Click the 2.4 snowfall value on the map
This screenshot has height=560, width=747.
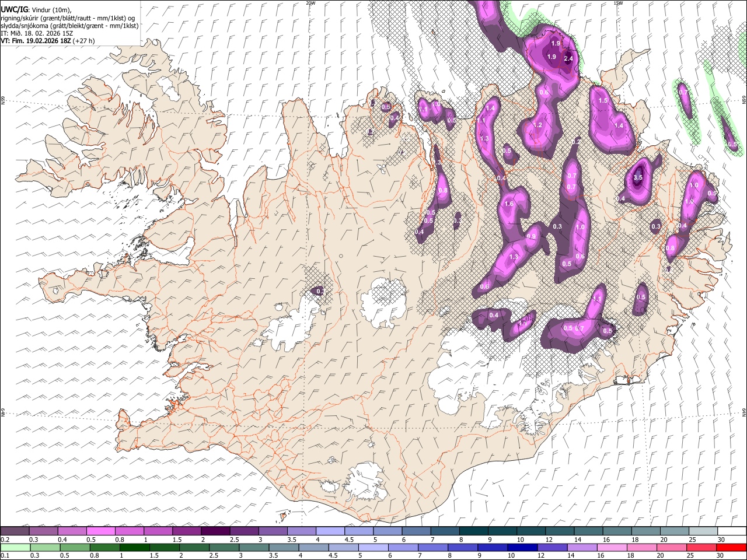click(x=569, y=59)
